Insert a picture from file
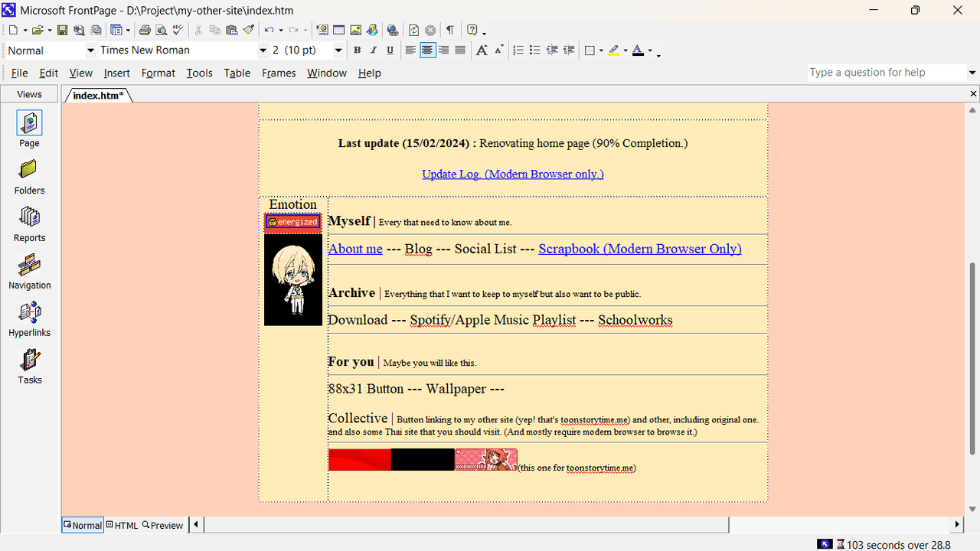980x551 pixels. tap(355, 31)
